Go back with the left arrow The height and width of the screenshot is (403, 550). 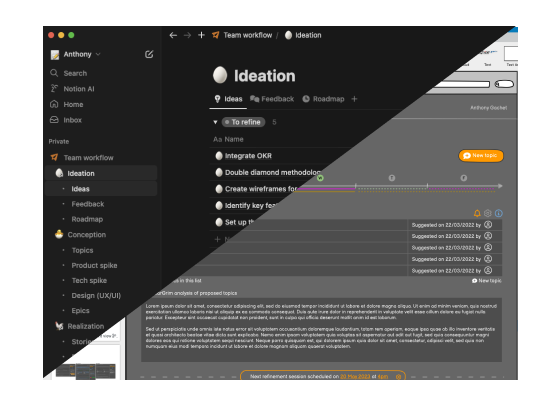tap(173, 35)
